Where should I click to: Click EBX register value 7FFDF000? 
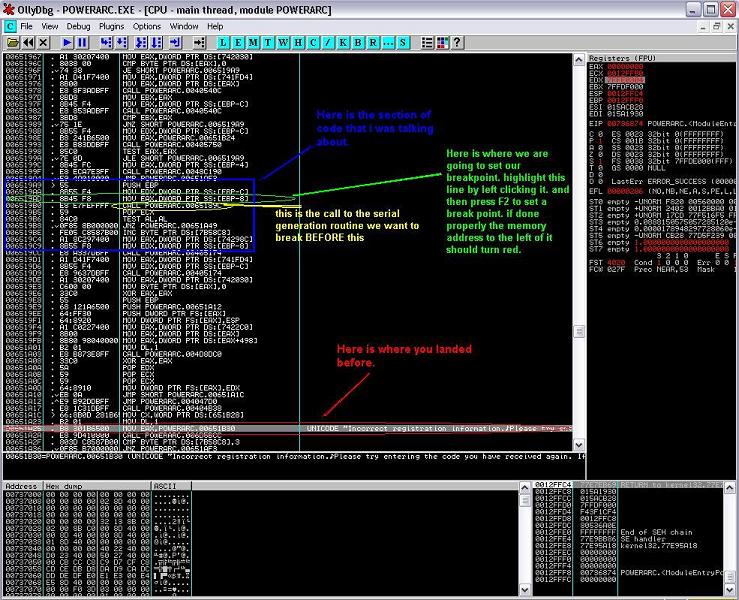click(625, 87)
